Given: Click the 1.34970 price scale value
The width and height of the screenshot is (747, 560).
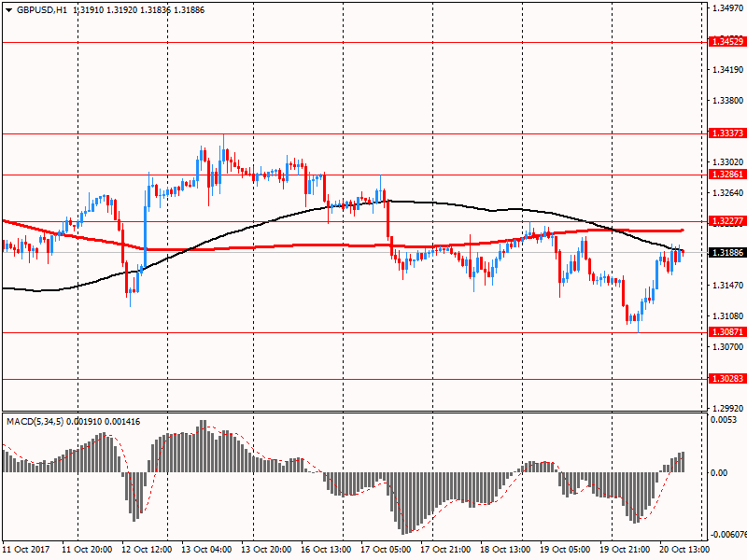Looking at the screenshot, I should (727, 8).
